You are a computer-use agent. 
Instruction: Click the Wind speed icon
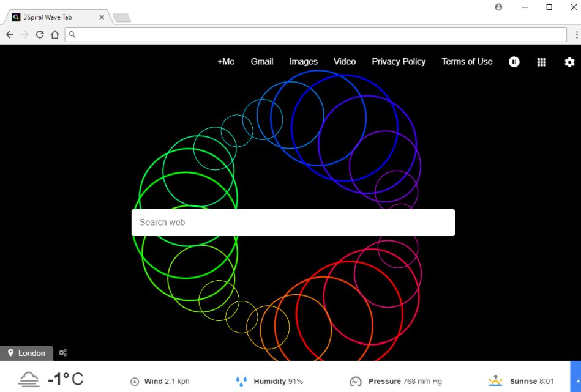134,381
